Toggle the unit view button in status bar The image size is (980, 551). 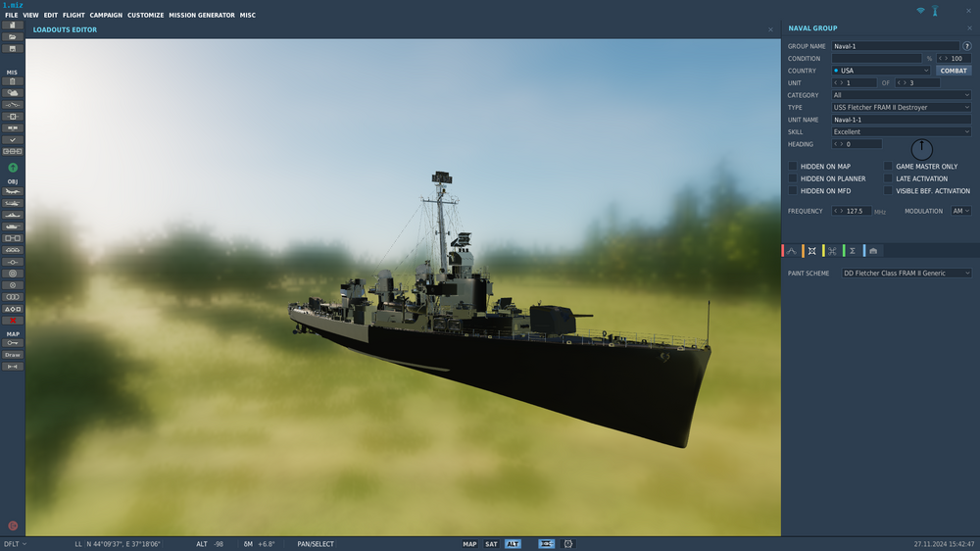[546, 544]
